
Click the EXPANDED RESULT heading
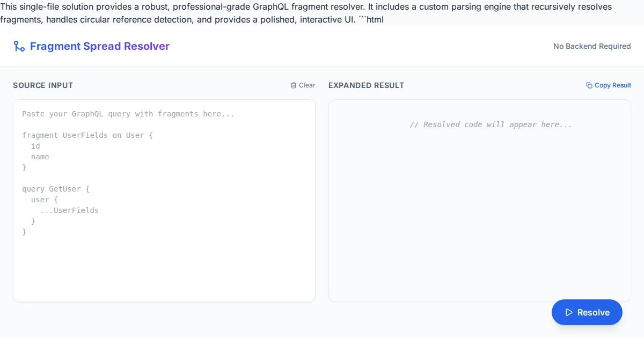[x=366, y=85]
